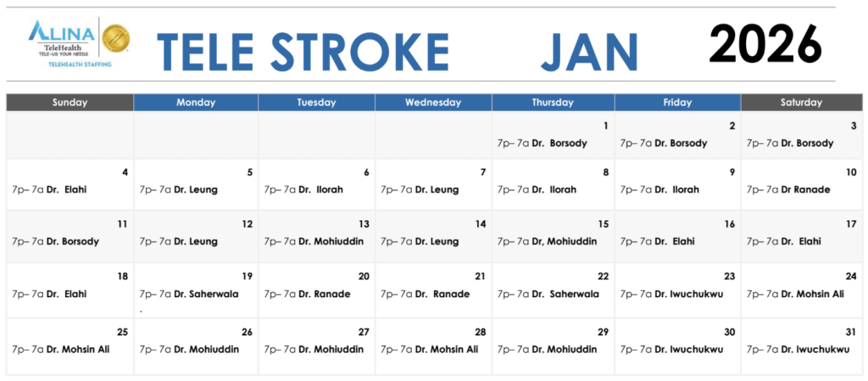Click the JAN month heading
This screenshot has width=868, height=381.
pyautogui.click(x=590, y=49)
